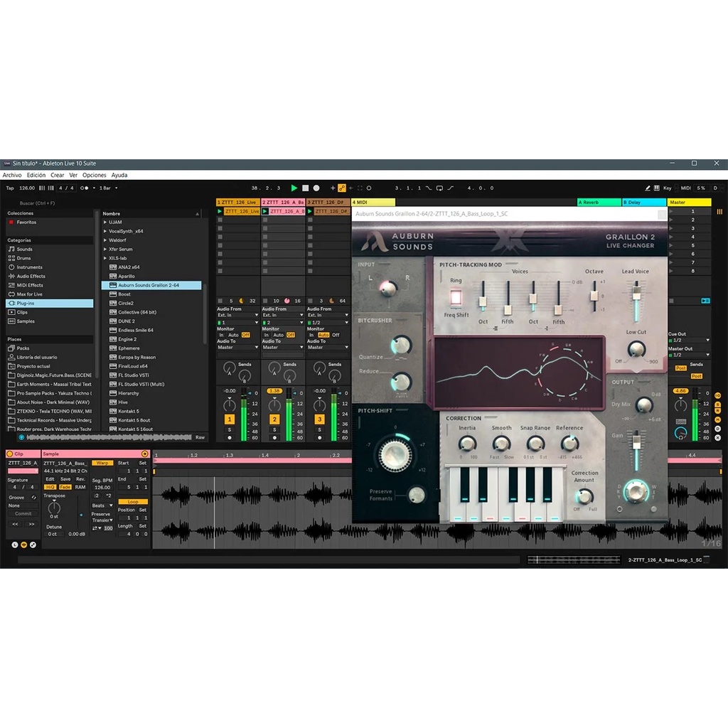The width and height of the screenshot is (728, 728).
Task: Expand the VocalSynth_x64 folder
Action: pos(105,231)
